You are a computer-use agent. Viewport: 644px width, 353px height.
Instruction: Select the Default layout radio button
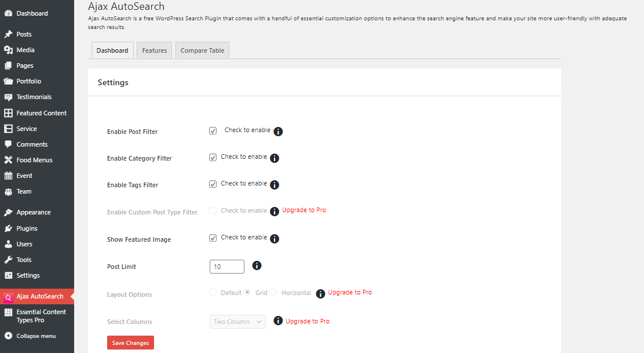point(213,292)
